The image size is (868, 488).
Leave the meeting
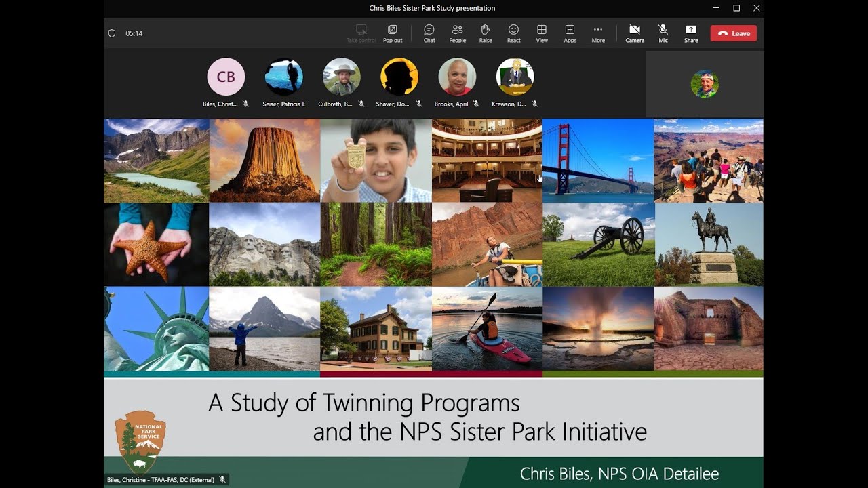click(734, 33)
